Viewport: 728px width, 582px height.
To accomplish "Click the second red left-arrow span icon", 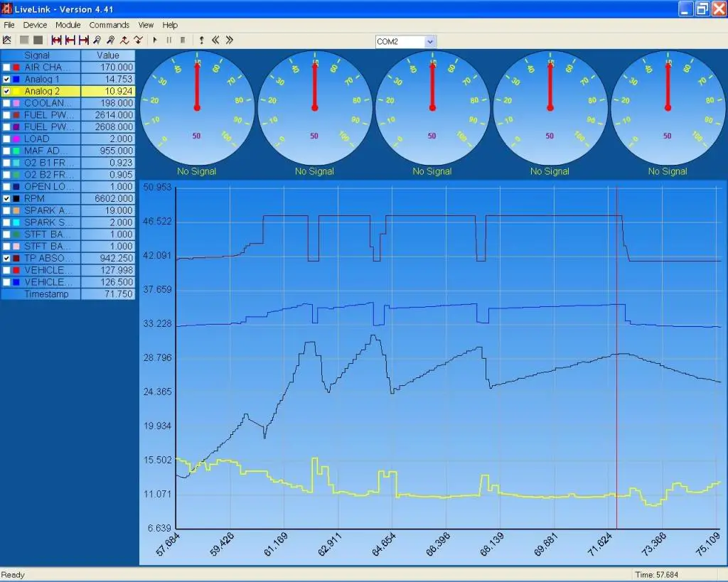I will tap(70, 41).
